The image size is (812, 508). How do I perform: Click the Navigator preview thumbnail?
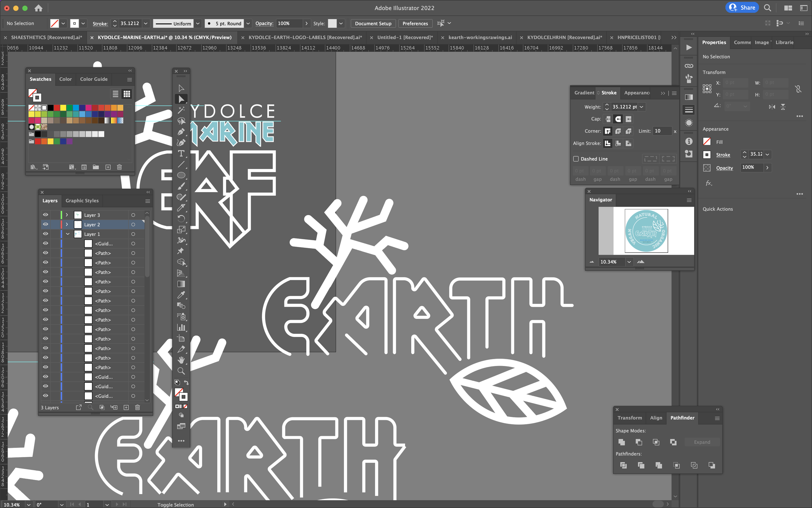coord(646,231)
